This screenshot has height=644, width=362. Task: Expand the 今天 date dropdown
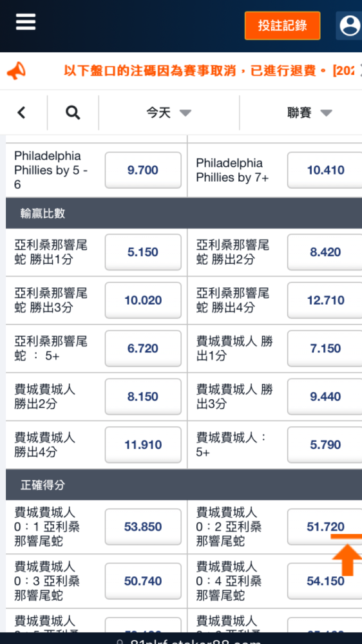(169, 113)
